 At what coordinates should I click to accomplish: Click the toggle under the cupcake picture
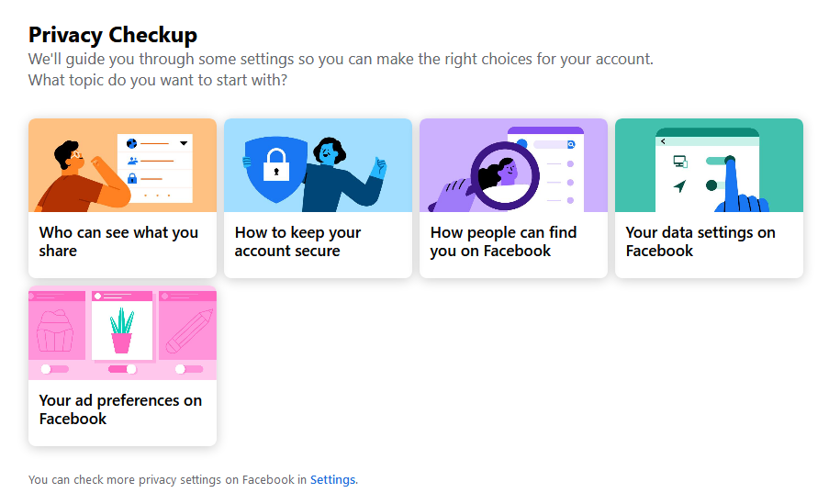click(55, 369)
